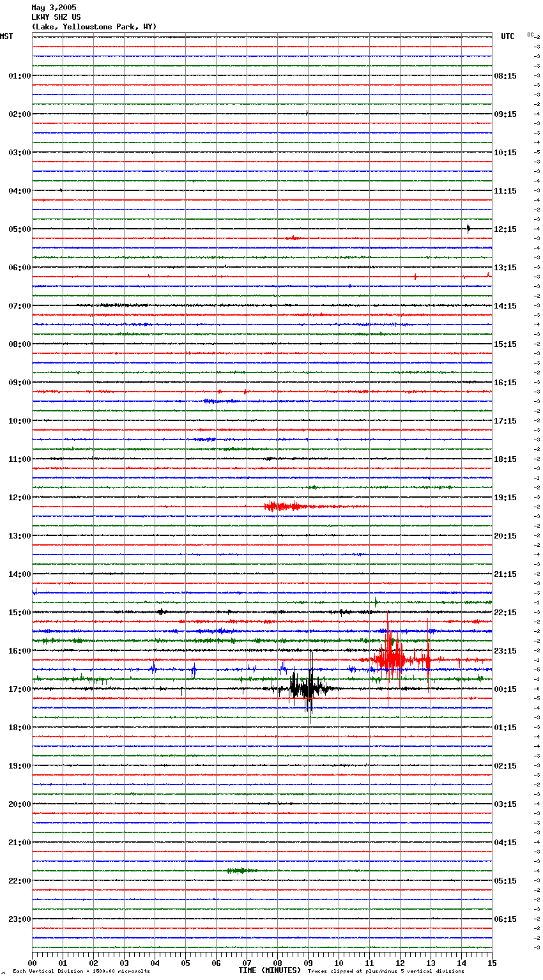543x980 pixels.
Task: Click the '16:00' MST time label
Action: click(19, 651)
